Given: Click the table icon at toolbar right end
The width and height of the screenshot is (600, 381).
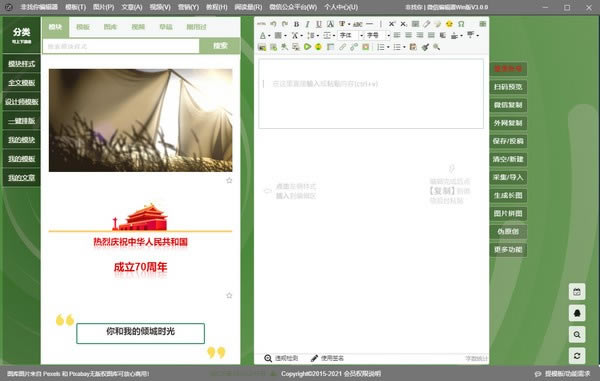Looking at the screenshot, I should coord(483,24).
